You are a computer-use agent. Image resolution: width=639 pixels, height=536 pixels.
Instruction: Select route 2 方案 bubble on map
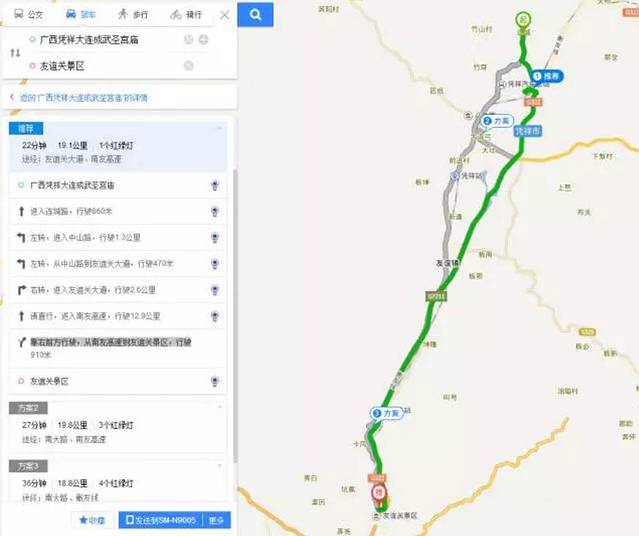click(497, 121)
